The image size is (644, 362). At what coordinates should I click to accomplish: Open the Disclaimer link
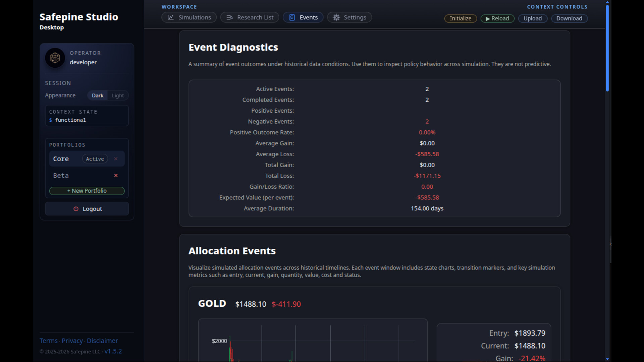click(102, 341)
